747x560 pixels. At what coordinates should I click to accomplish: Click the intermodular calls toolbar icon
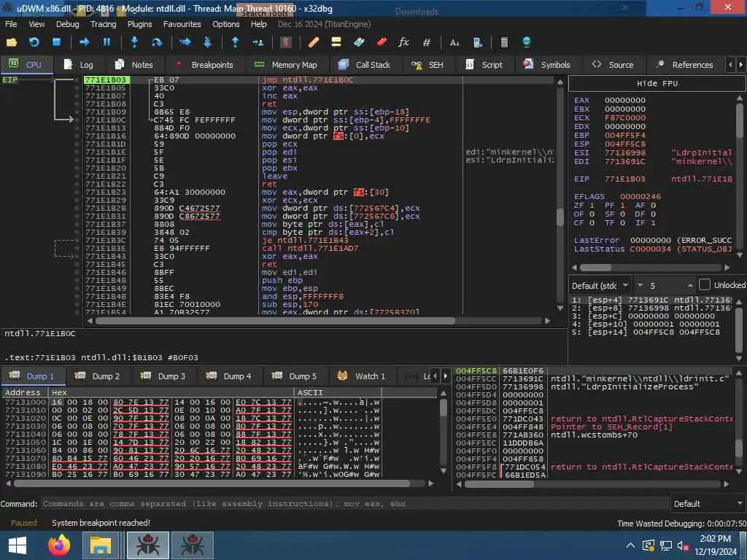tap(477, 42)
